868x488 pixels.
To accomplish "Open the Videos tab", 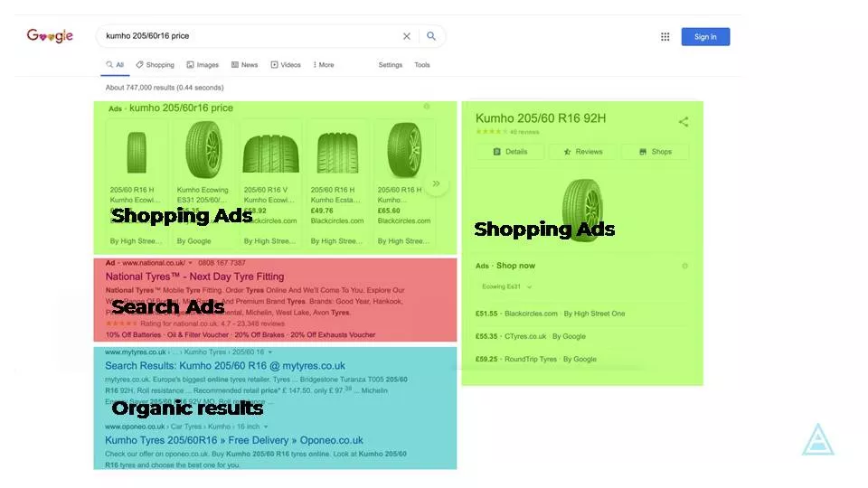I will [286, 65].
